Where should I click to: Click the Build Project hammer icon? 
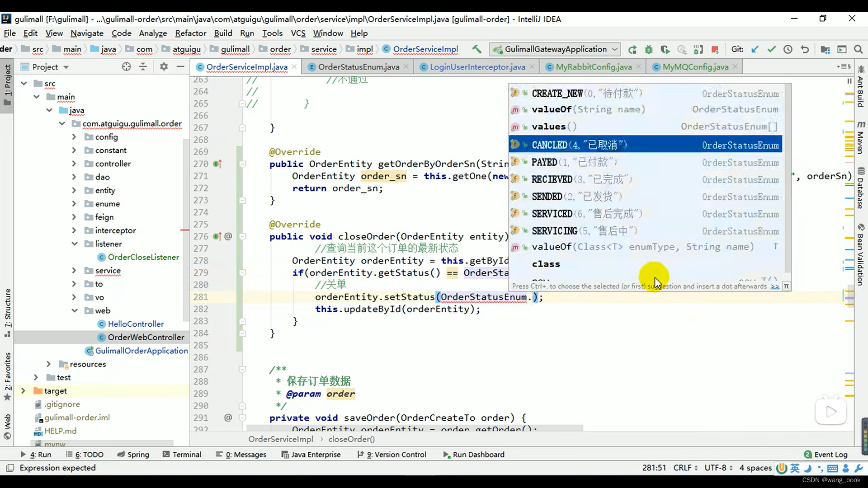[476, 49]
